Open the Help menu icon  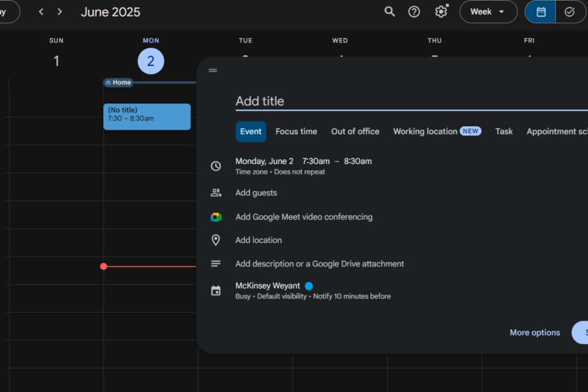[x=414, y=11]
